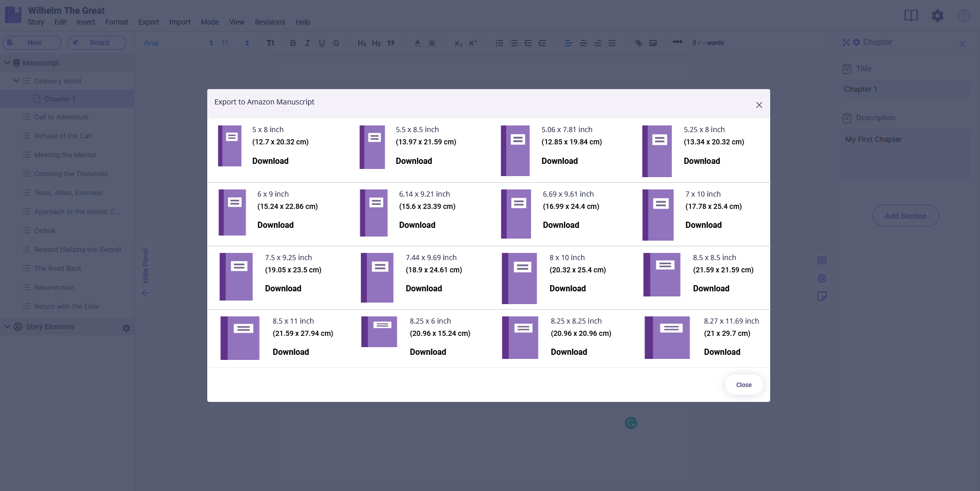Open the Revisions menu
Viewport: 980px width, 491px height.
(270, 22)
